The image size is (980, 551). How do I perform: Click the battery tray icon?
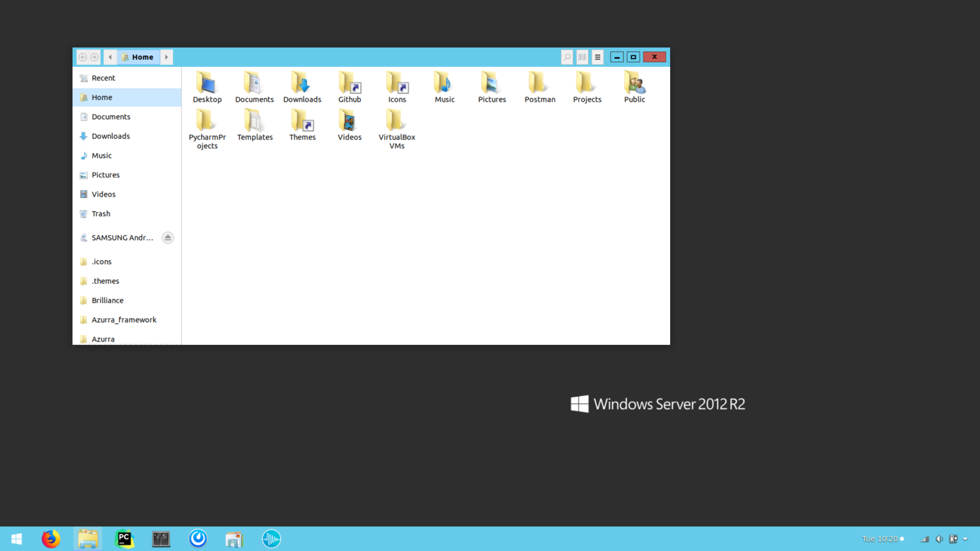tap(953, 539)
